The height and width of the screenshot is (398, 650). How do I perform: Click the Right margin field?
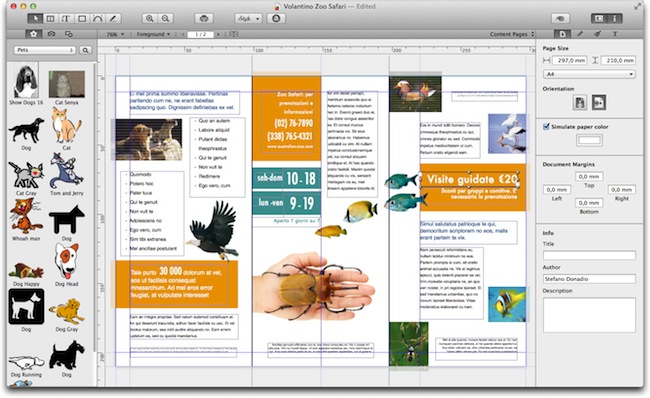point(621,189)
